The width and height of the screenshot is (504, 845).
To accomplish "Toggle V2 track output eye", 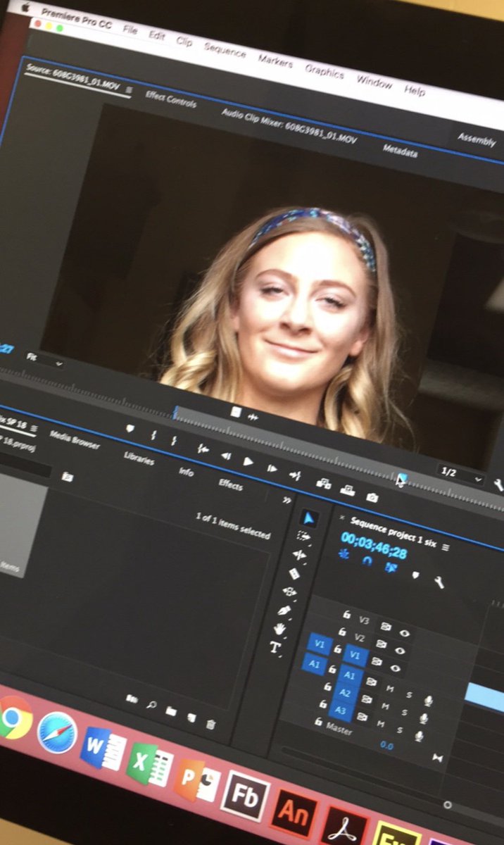I will coord(401,651).
